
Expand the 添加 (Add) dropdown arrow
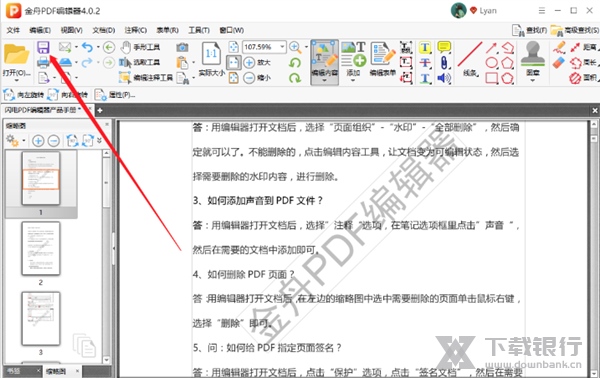tap(353, 80)
